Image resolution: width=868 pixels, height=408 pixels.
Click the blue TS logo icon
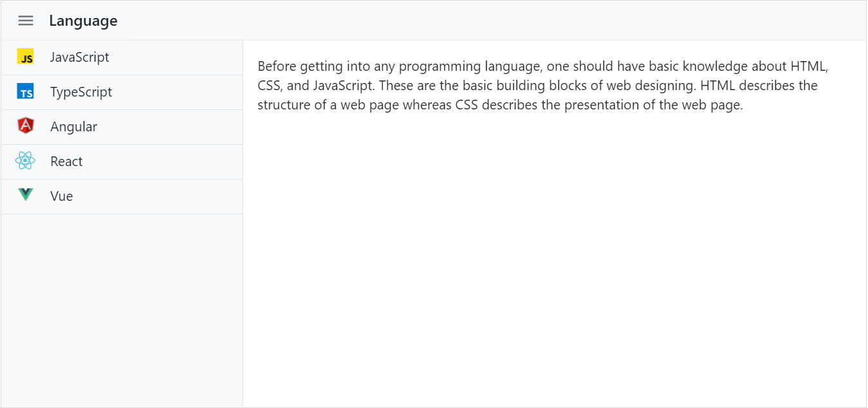pos(25,92)
